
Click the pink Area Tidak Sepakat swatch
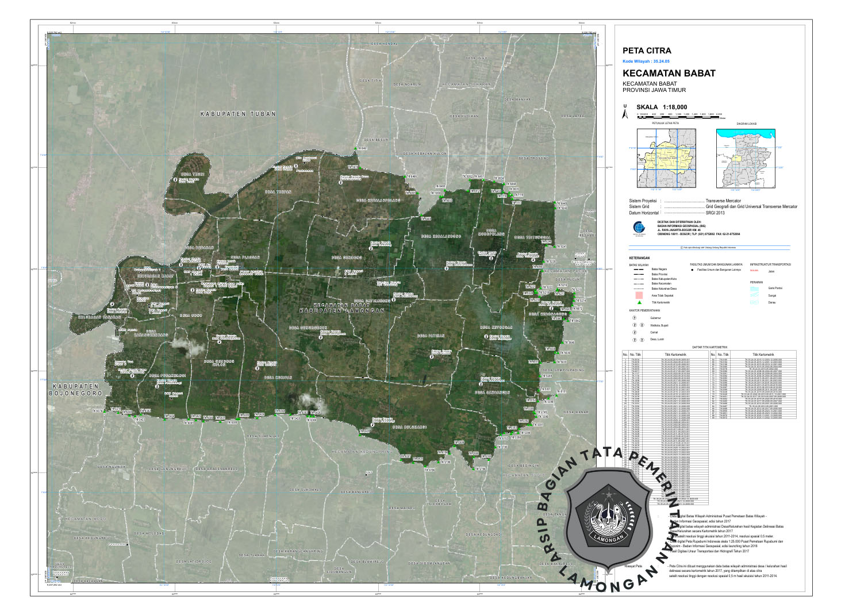[639, 295]
